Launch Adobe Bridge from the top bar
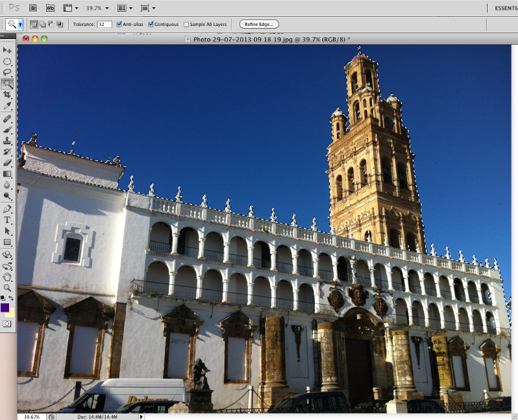This screenshot has width=518, height=420. point(33,8)
